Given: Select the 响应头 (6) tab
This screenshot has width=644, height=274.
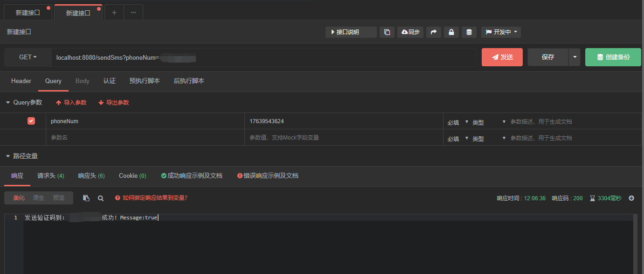Looking at the screenshot, I should [91, 176].
